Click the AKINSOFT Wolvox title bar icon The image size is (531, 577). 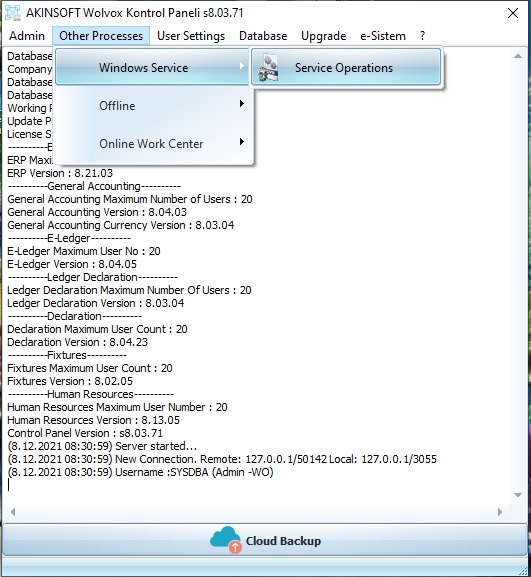pyautogui.click(x=13, y=13)
